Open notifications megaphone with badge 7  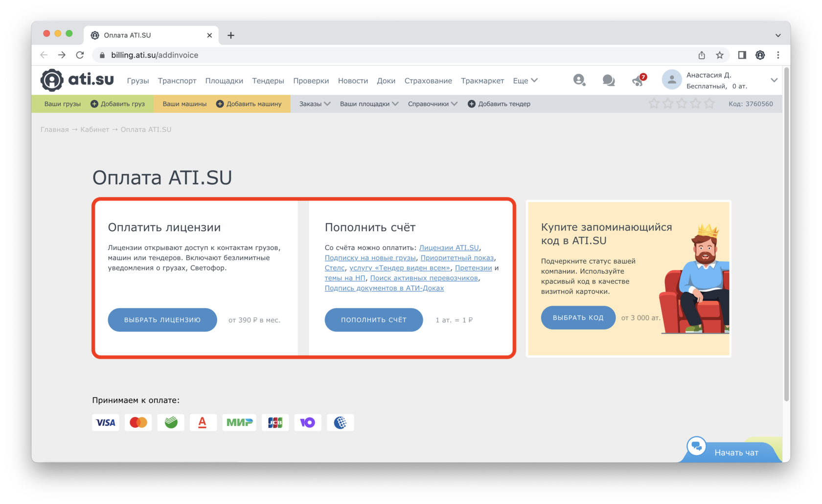[x=639, y=80]
